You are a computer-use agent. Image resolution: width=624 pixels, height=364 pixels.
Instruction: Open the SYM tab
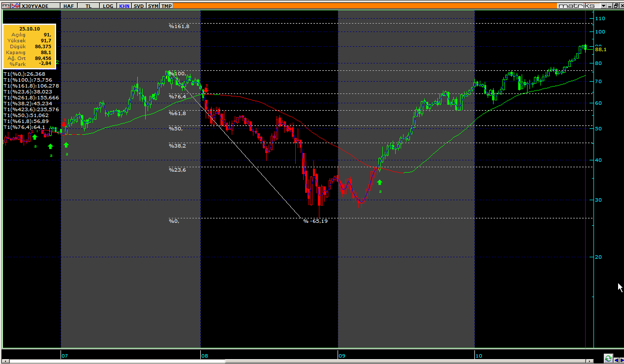(x=153, y=6)
